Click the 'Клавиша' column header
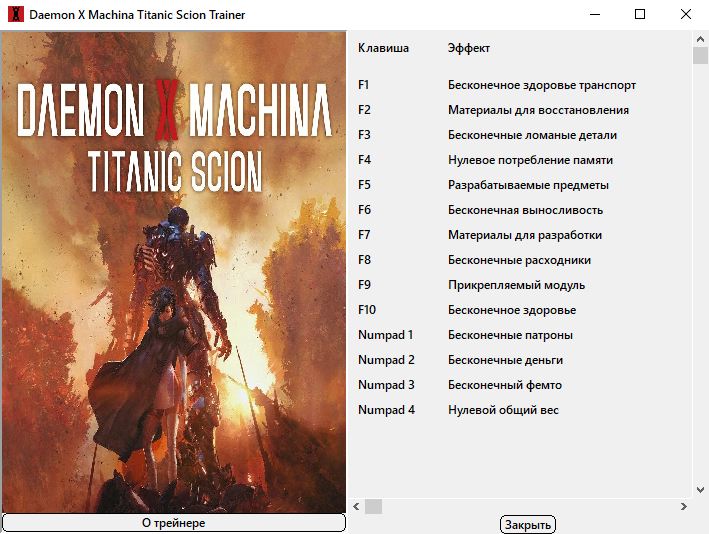 [x=383, y=48]
